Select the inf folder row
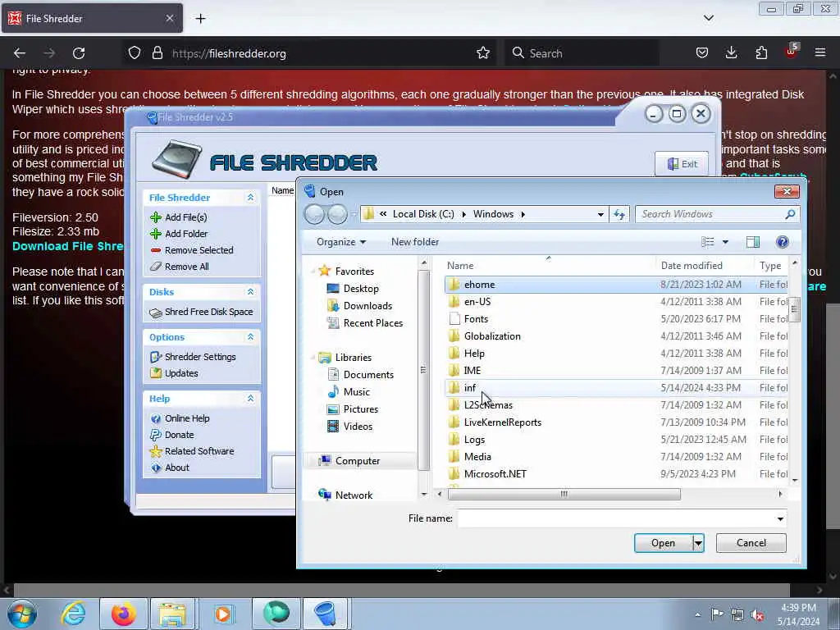840x630 pixels. coord(616,388)
